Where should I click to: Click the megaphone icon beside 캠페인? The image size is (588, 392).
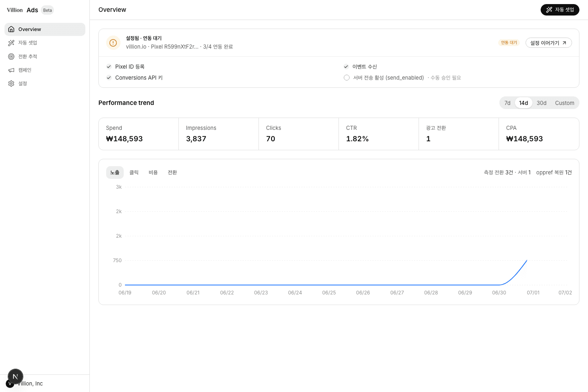(x=11, y=70)
